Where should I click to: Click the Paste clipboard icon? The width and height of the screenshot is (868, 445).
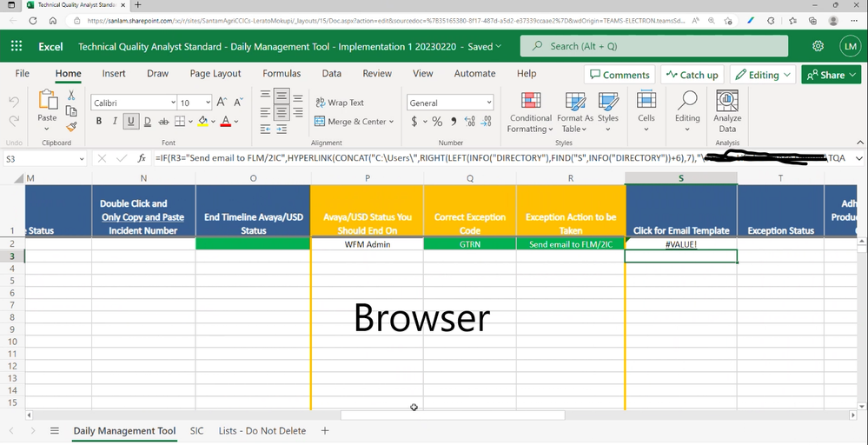tap(47, 100)
